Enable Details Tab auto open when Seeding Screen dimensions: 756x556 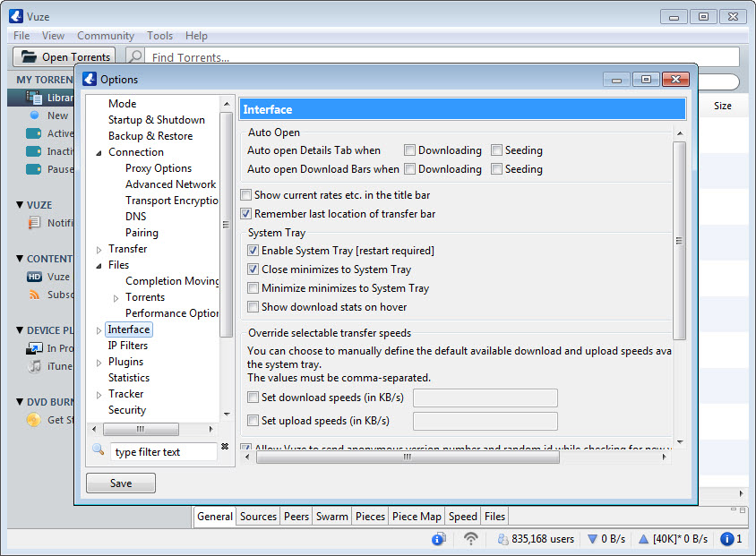(496, 150)
